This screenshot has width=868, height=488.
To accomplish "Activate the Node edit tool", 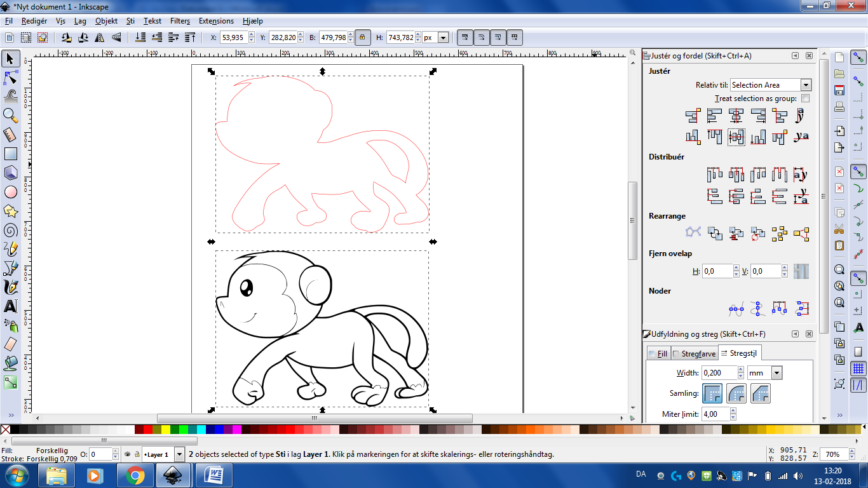I will coord(11,78).
